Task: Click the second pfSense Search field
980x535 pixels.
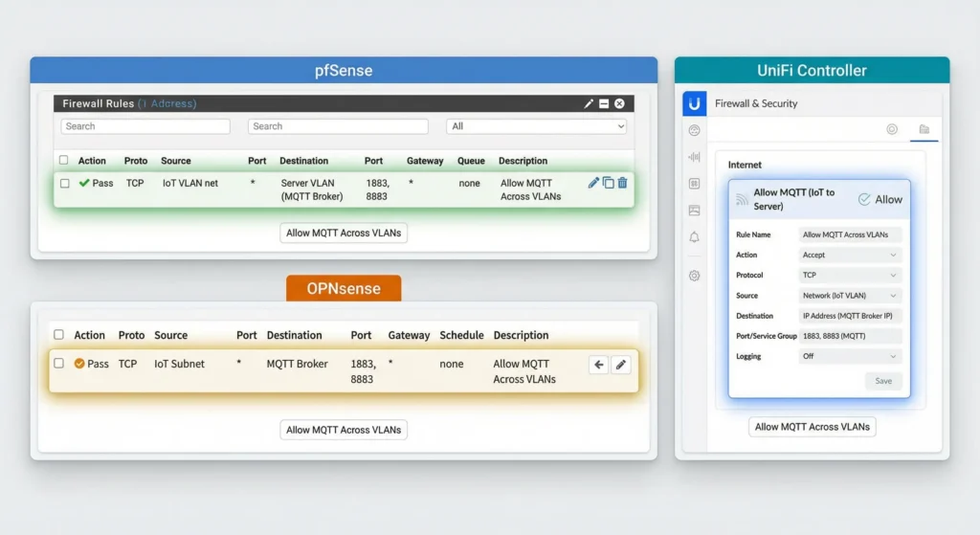Action: (x=338, y=126)
